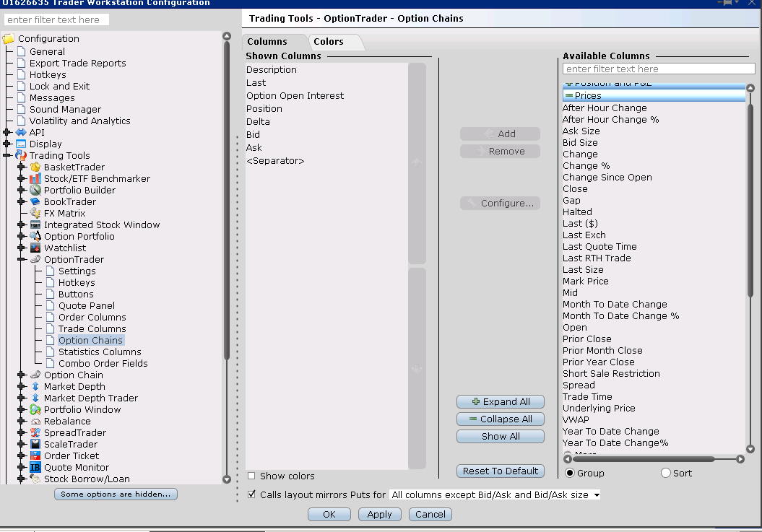The width and height of the screenshot is (762, 532).
Task: Click the Rebalance icon in the tree
Action: (x=35, y=421)
